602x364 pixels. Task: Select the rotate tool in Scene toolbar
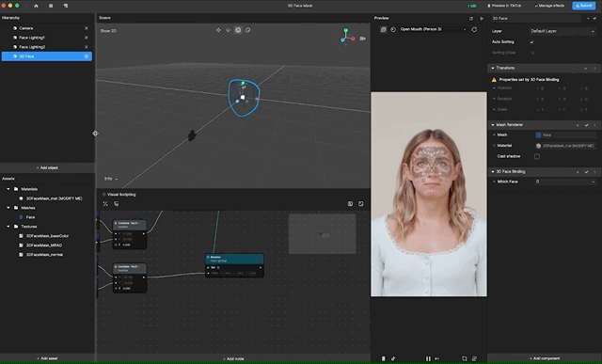point(228,30)
